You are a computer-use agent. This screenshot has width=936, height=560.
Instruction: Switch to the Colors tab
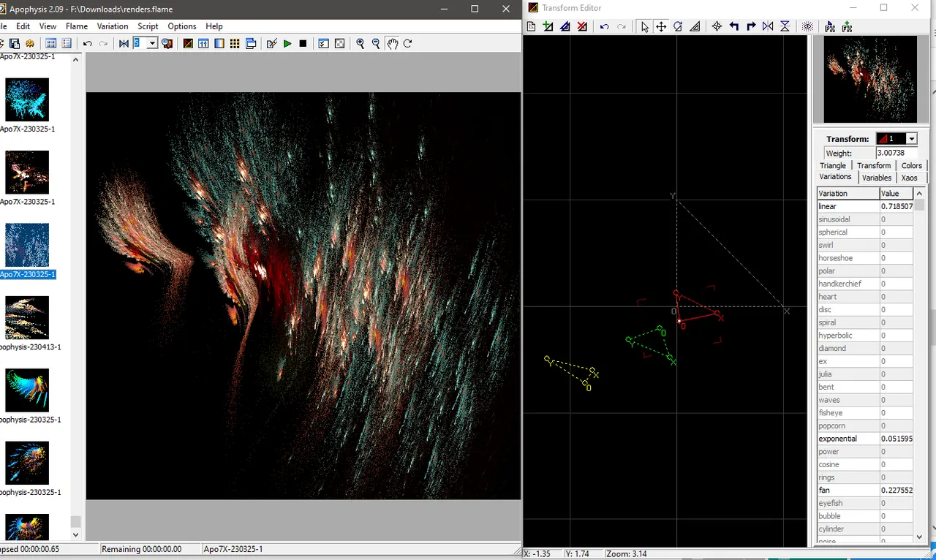[912, 165]
